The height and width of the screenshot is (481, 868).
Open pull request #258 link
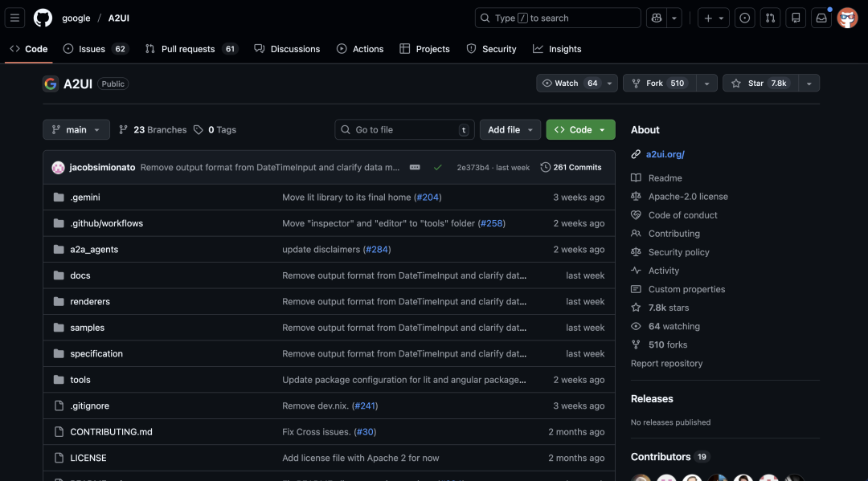(492, 223)
